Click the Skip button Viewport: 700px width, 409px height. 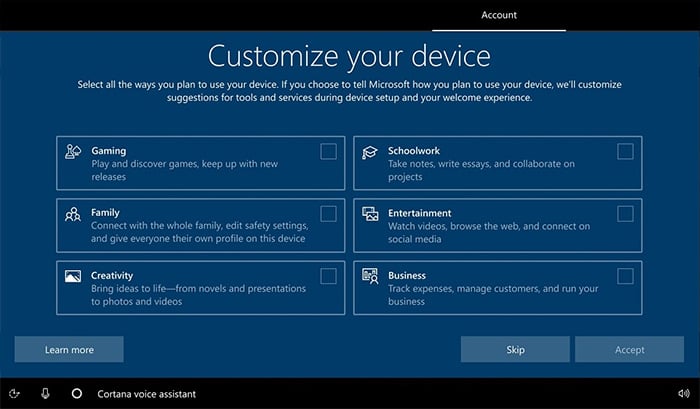pos(515,349)
